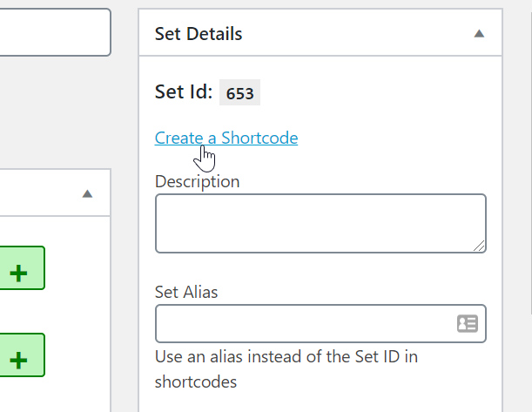
Task: Click the Set Id label text
Action: [183, 91]
